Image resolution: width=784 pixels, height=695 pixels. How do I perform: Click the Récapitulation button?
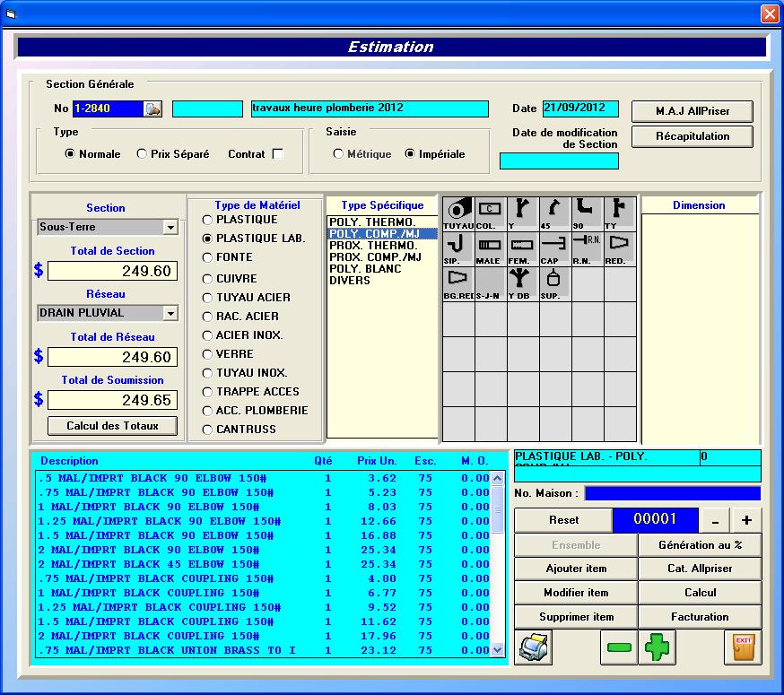pos(692,136)
